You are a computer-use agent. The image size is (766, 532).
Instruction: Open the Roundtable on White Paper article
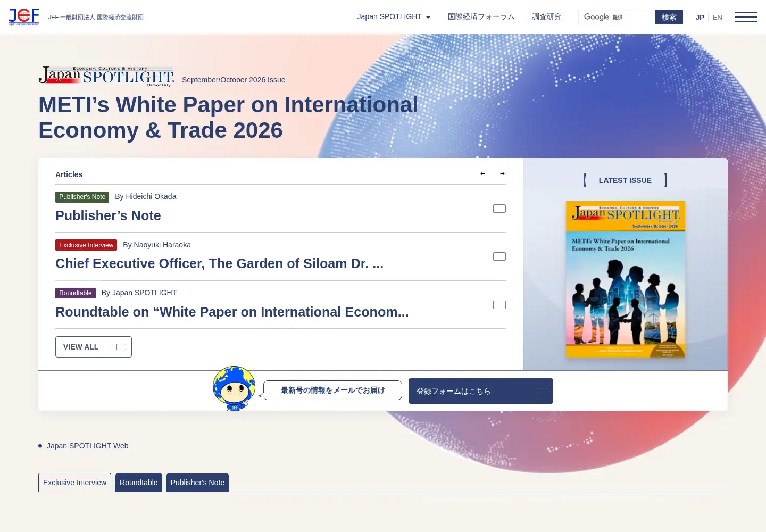[232, 312]
